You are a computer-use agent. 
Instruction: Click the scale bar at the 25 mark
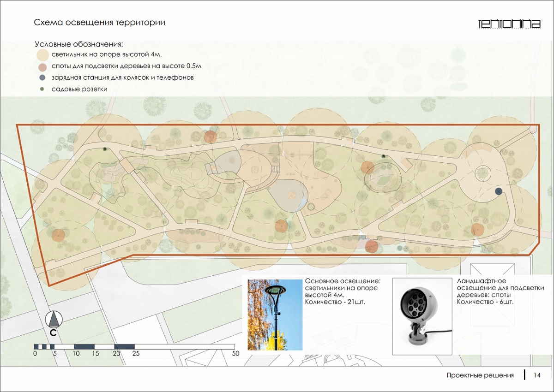point(134,346)
